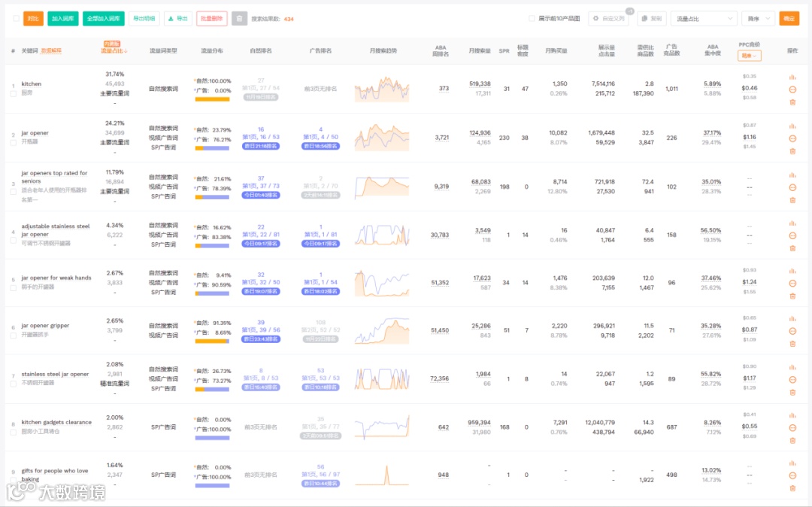Screen dimensions: 812x507
Task: Click the orange 确定 button
Action: click(789, 19)
